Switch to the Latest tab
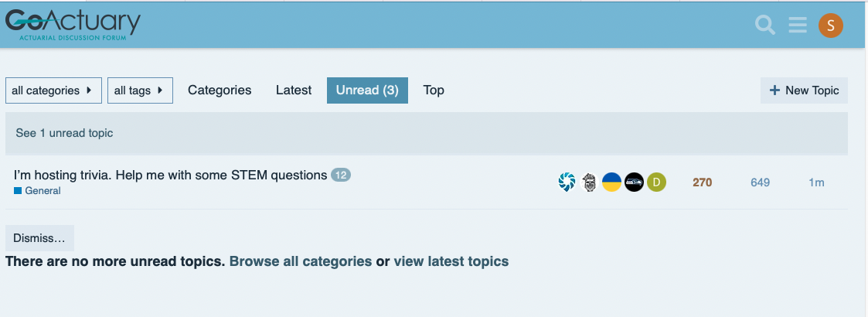The image size is (868, 317). coord(294,90)
